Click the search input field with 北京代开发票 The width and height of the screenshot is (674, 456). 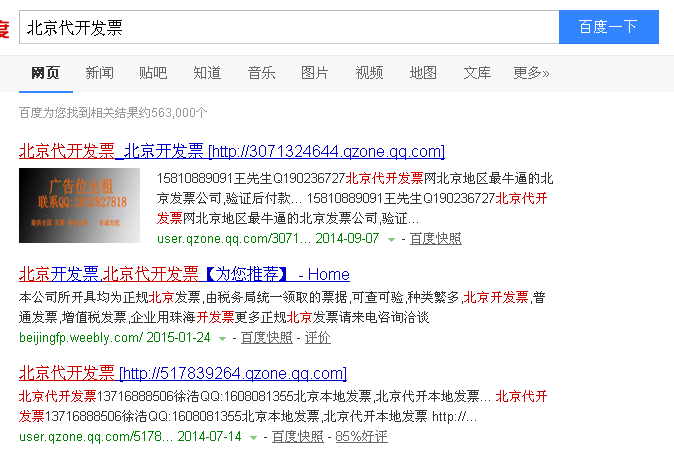(x=289, y=28)
